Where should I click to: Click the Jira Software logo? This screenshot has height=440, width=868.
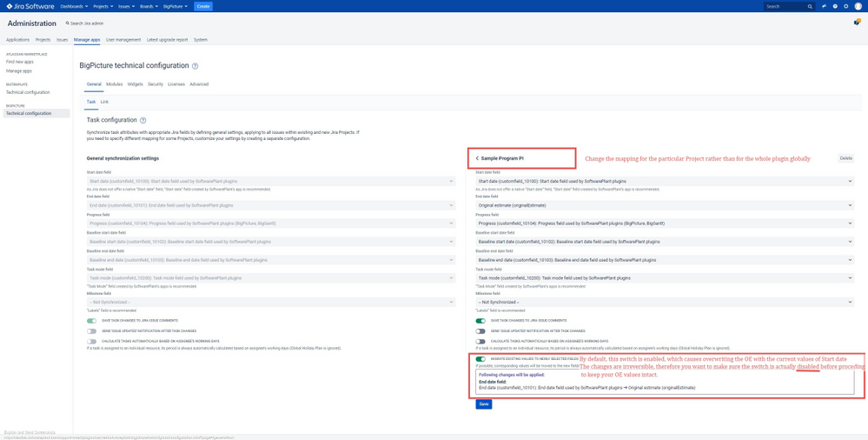click(30, 6)
